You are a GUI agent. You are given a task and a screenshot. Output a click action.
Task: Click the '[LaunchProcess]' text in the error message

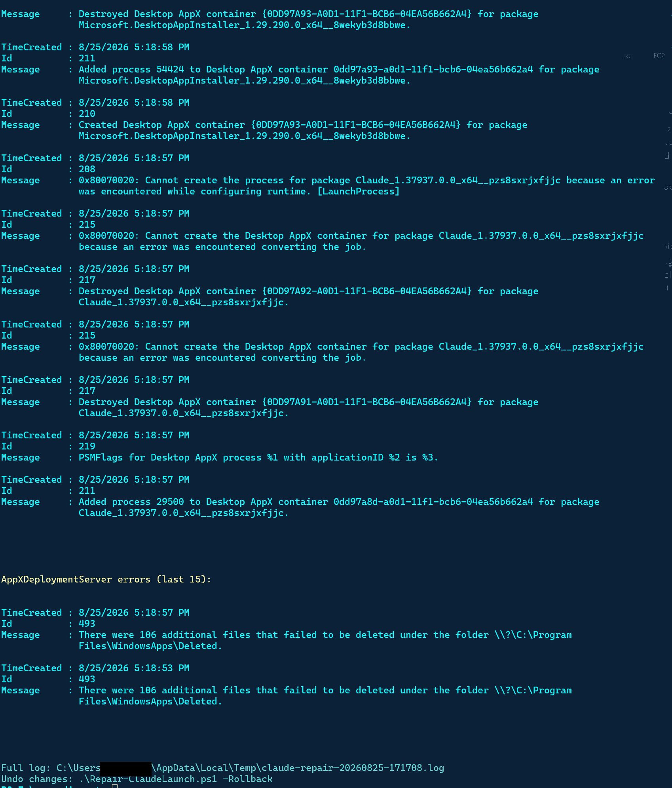(x=359, y=191)
